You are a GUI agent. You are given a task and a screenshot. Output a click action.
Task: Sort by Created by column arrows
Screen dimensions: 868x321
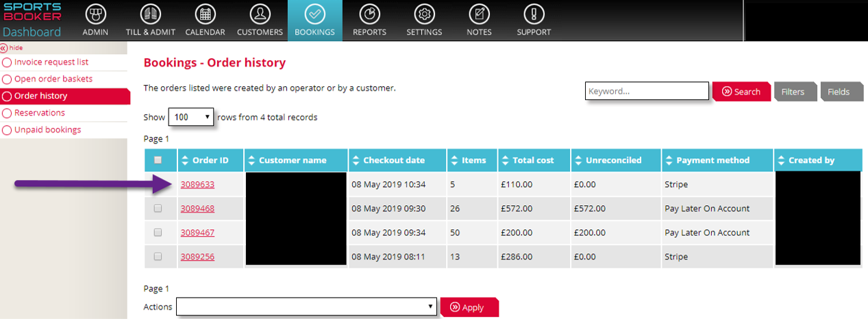pyautogui.click(x=781, y=160)
